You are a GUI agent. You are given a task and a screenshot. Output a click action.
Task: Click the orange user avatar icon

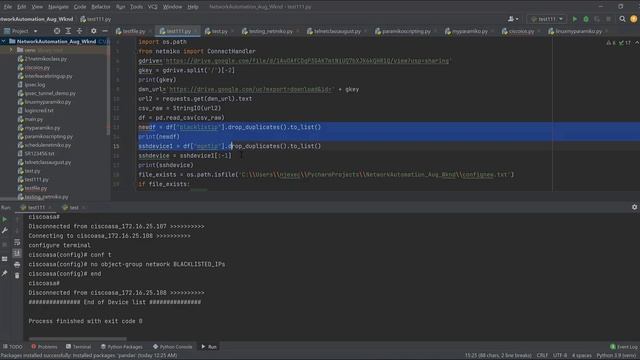click(x=633, y=19)
